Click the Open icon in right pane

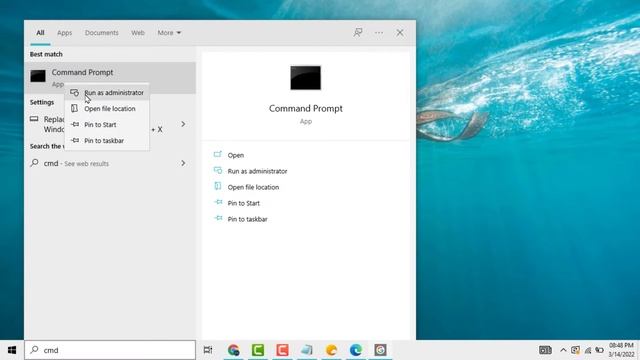pyautogui.click(x=218, y=154)
